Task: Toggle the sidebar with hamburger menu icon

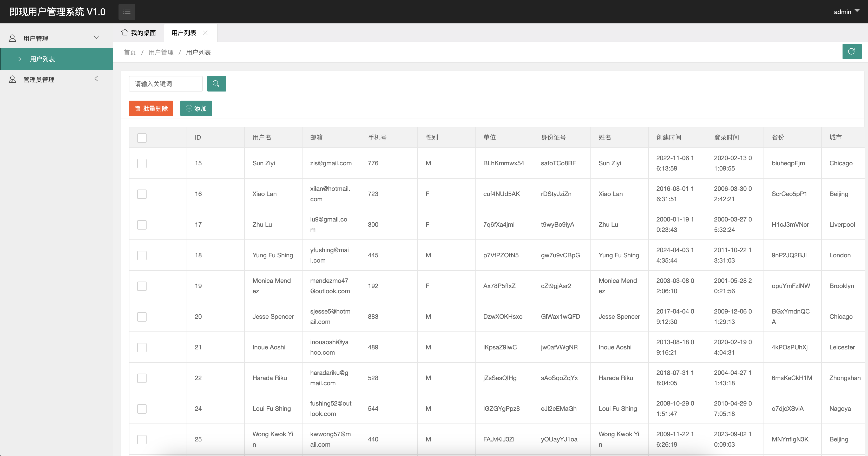Action: coord(127,12)
